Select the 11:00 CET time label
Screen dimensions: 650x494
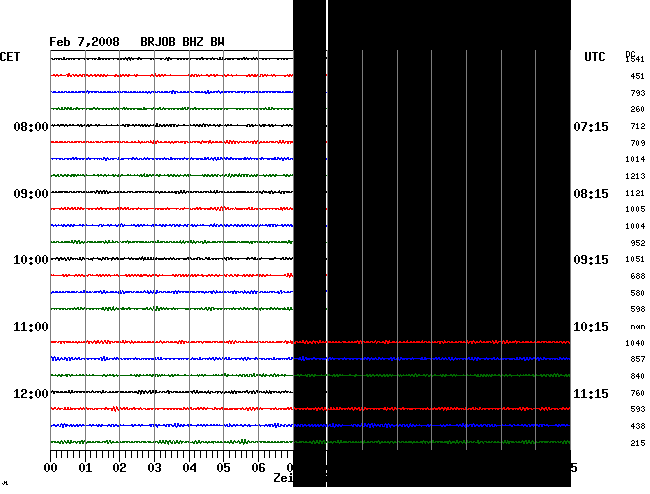coord(31,327)
